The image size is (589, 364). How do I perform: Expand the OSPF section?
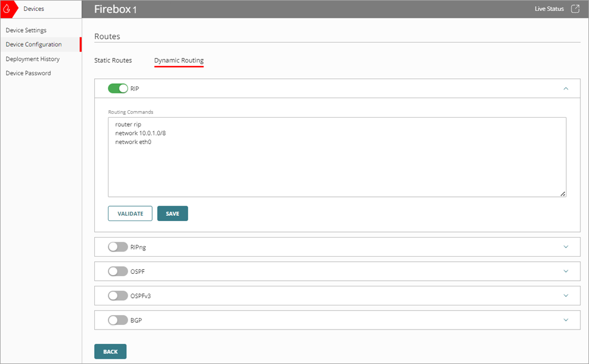tap(565, 271)
